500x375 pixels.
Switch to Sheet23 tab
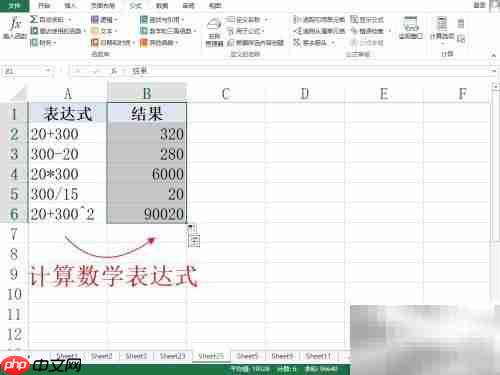(172, 356)
